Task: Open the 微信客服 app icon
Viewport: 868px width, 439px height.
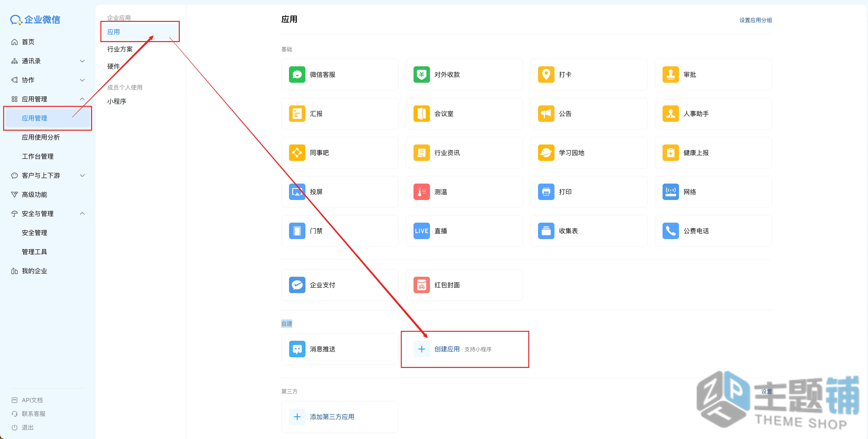Action: click(x=297, y=75)
